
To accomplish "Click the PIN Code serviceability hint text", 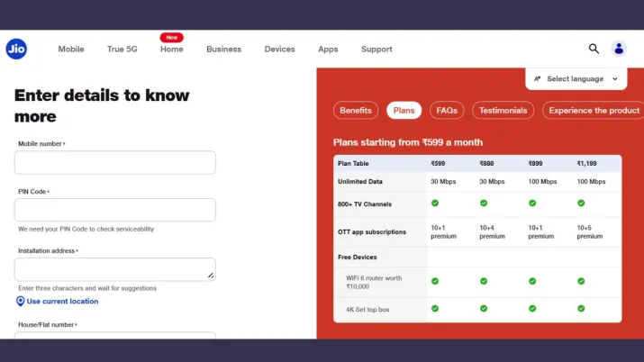I will (x=86, y=229).
